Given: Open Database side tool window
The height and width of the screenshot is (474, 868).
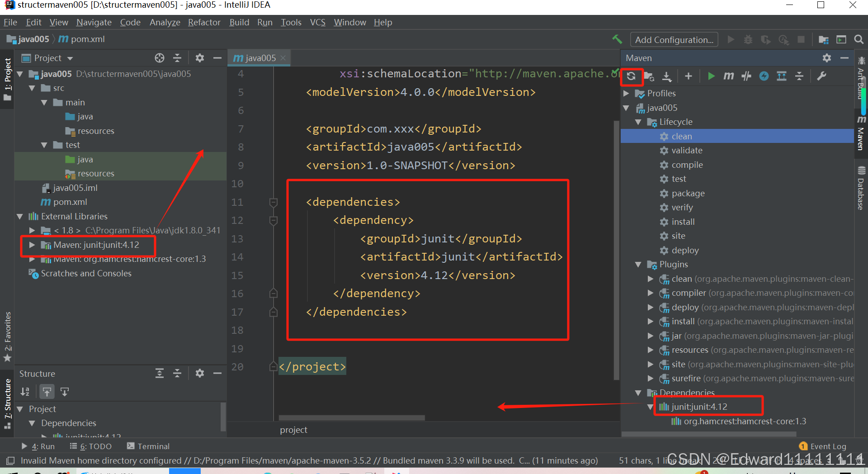Looking at the screenshot, I should 861,188.
